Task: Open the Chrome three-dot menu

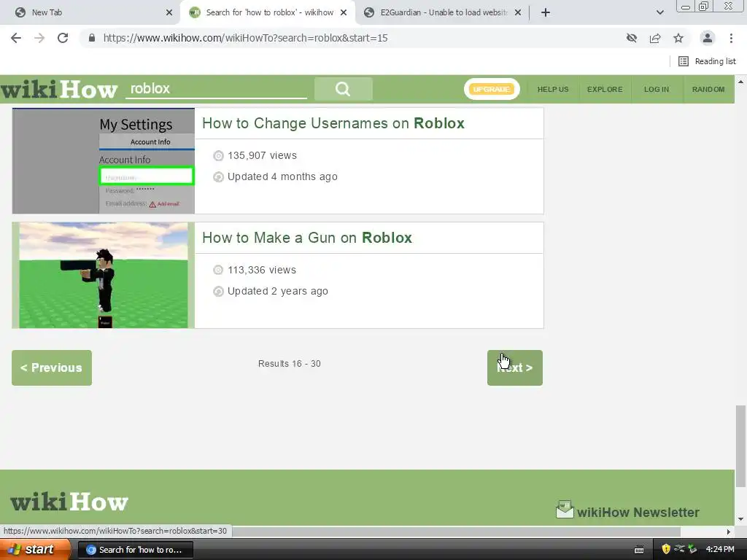Action: point(731,38)
